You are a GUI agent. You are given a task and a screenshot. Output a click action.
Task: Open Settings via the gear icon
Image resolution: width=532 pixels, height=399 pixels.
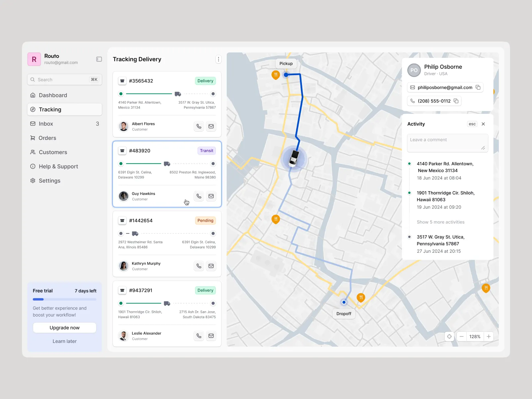(33, 181)
